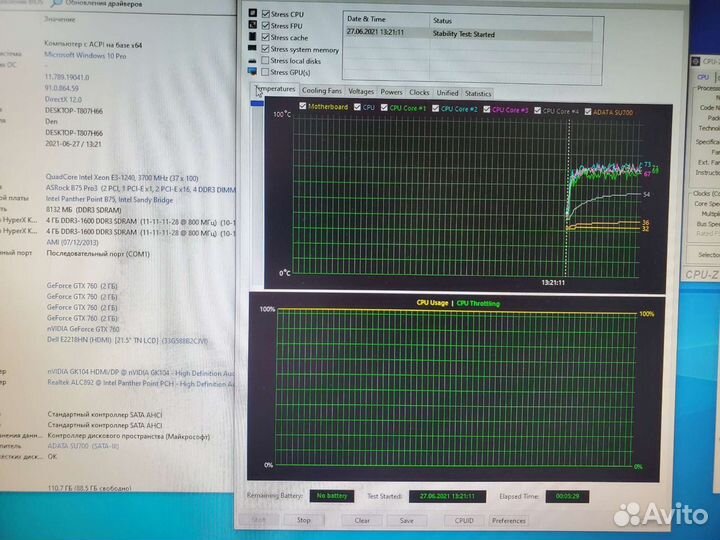Switch to the Temperatures tab
The width and height of the screenshot is (720, 540).
(x=275, y=89)
